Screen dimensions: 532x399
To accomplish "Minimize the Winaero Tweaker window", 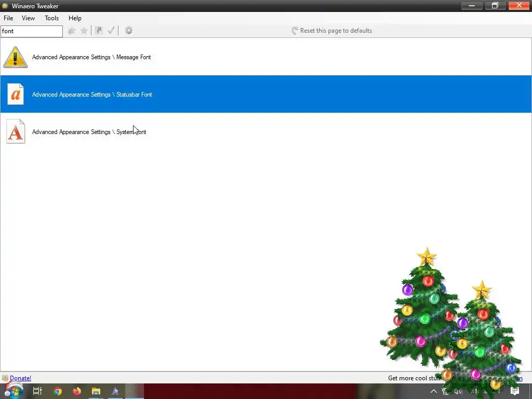I will (472, 5).
